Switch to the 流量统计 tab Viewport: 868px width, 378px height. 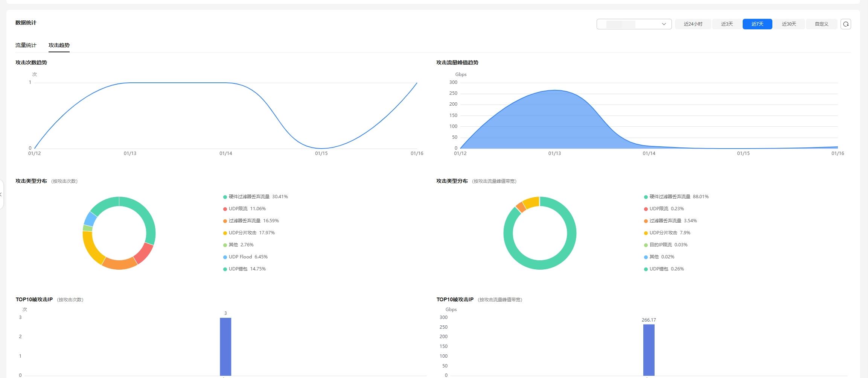[26, 45]
